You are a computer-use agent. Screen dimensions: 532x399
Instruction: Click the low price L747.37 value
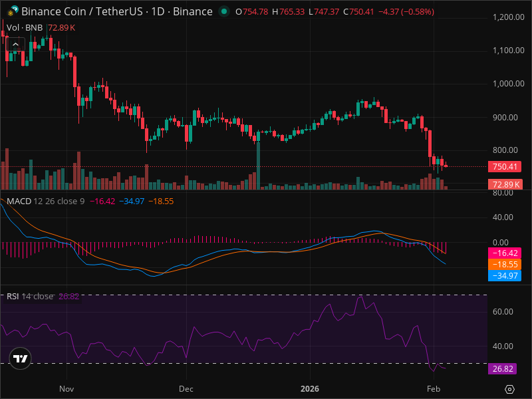tap(324, 12)
